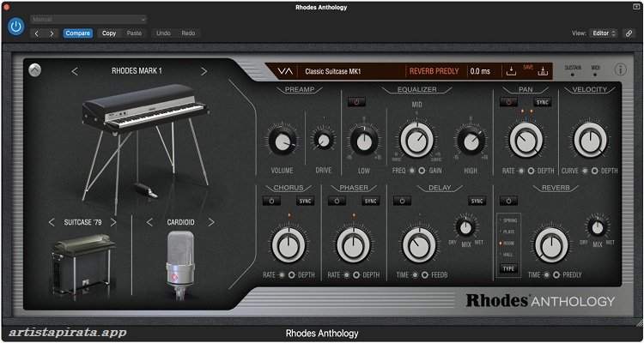Click the load preset icon left of SAVE
The image size is (644, 343).
(x=511, y=71)
